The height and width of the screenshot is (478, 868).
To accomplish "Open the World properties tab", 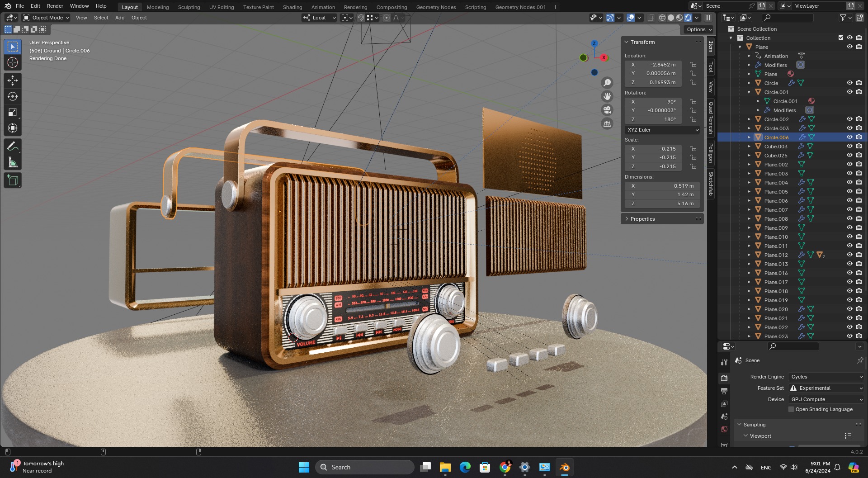I will tap(724, 429).
